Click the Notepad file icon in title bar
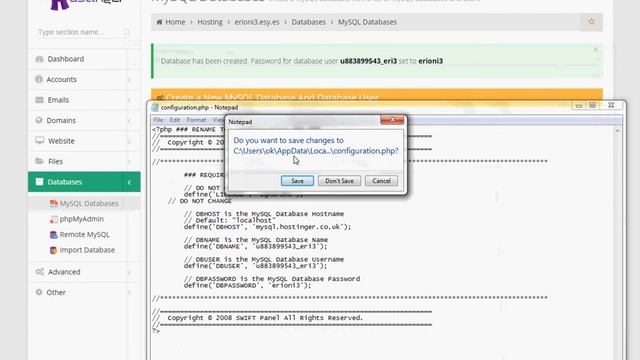 pyautogui.click(x=155, y=108)
